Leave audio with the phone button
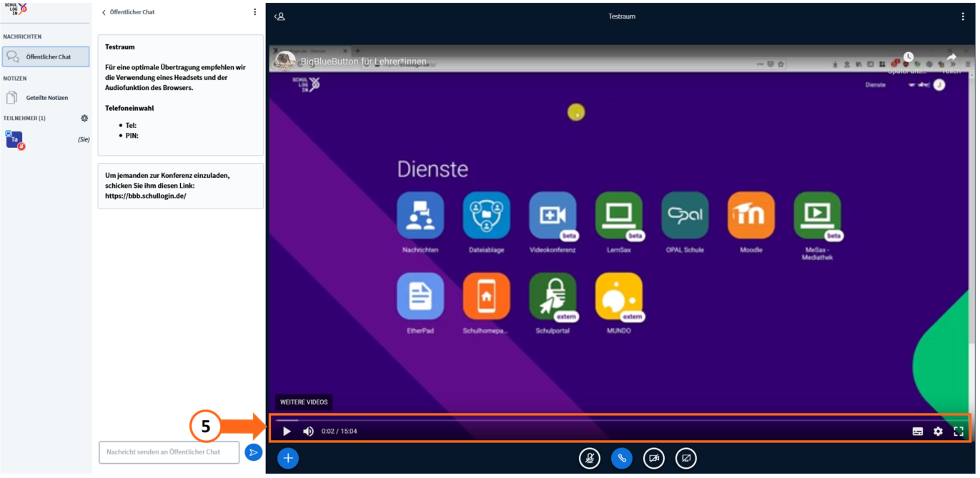 pyautogui.click(x=622, y=458)
